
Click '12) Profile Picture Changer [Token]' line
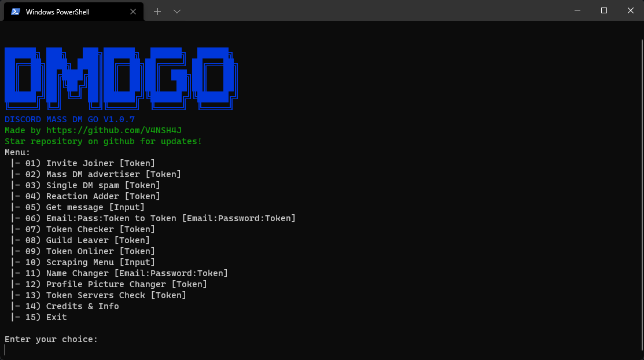(x=109, y=284)
